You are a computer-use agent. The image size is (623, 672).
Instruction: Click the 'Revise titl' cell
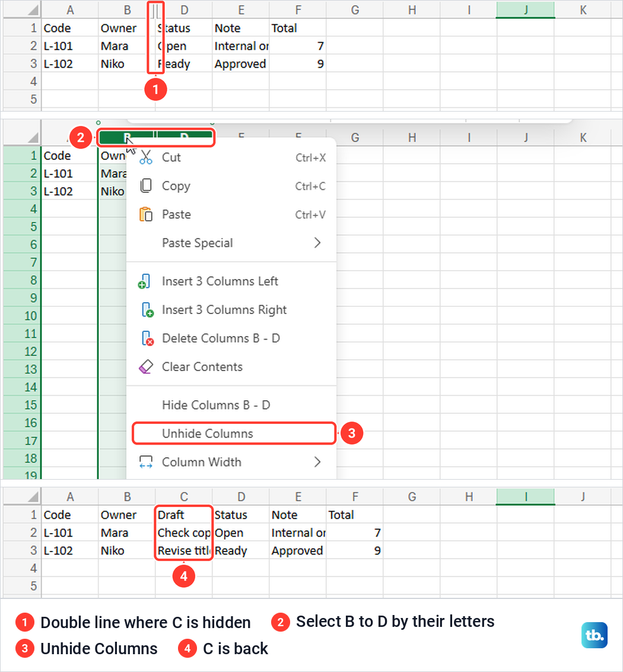coord(184,551)
